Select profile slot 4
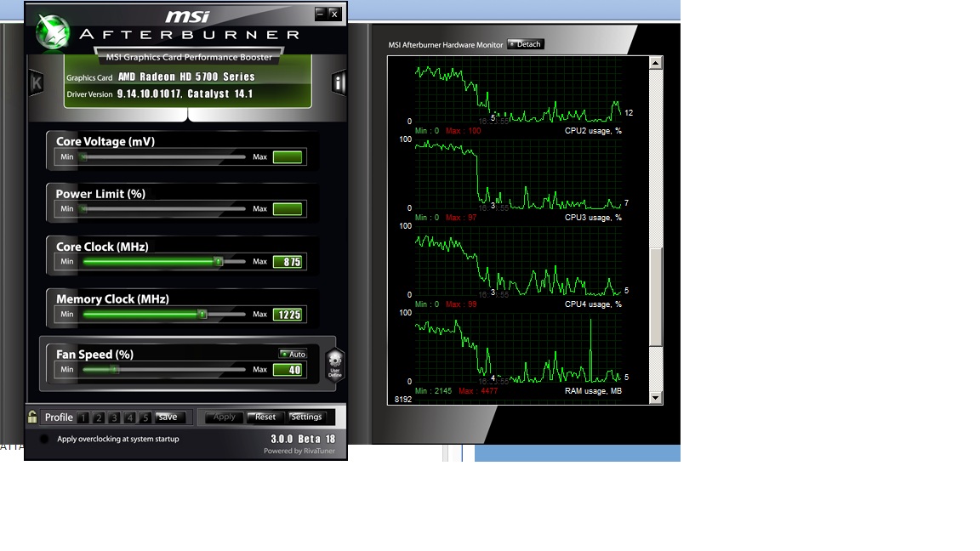Screen dimensions: 980x551 click(x=130, y=418)
